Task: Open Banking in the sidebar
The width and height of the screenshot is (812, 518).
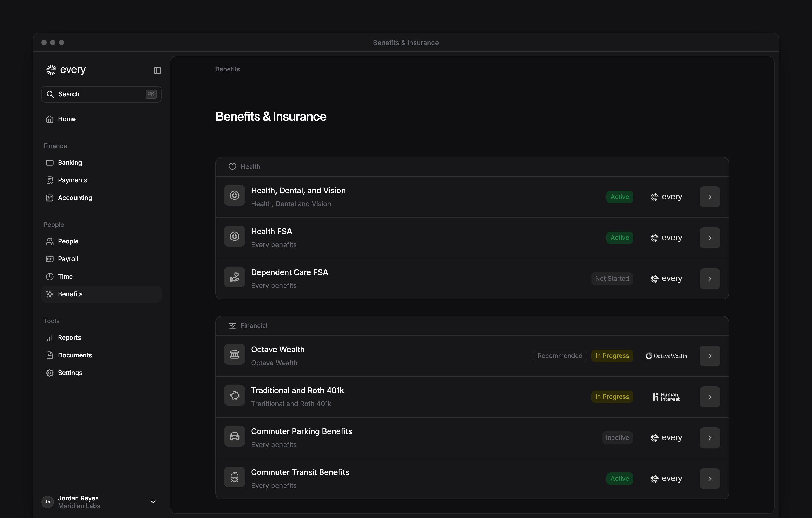Action: (101, 163)
